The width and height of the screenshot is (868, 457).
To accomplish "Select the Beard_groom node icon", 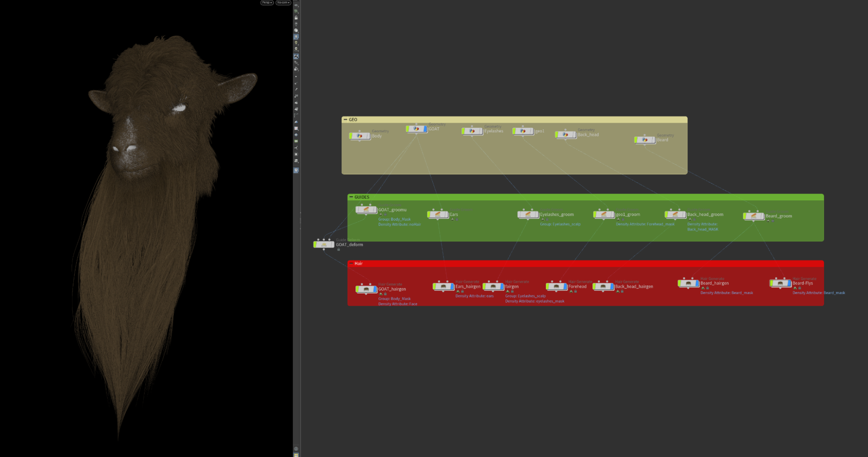I will point(754,216).
